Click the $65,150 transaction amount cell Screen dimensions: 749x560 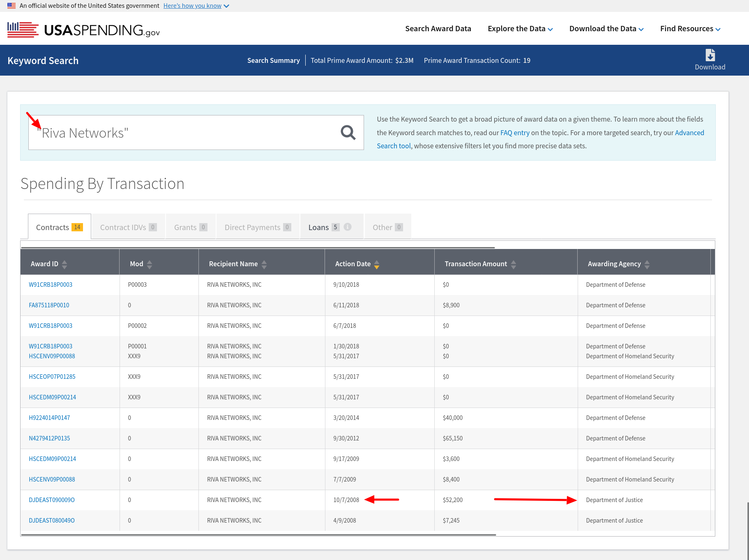[x=453, y=438]
